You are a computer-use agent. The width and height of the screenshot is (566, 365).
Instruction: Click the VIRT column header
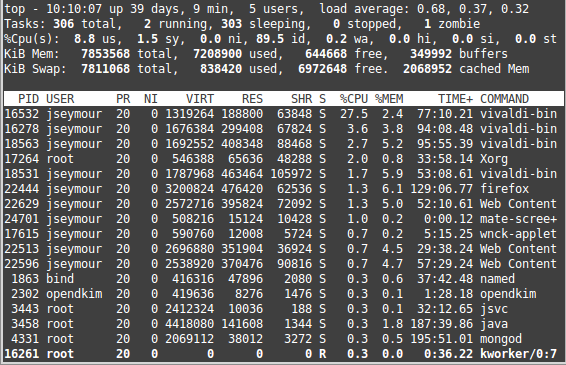200,99
